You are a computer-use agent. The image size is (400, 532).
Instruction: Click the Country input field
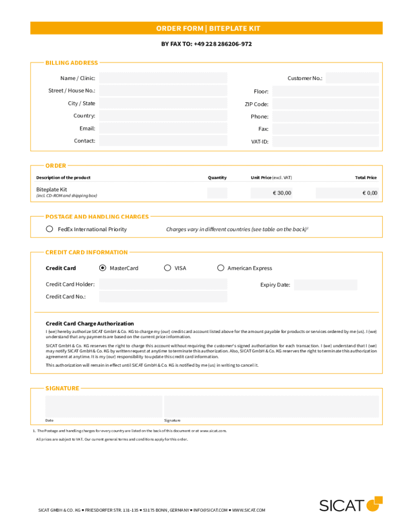[163, 116]
